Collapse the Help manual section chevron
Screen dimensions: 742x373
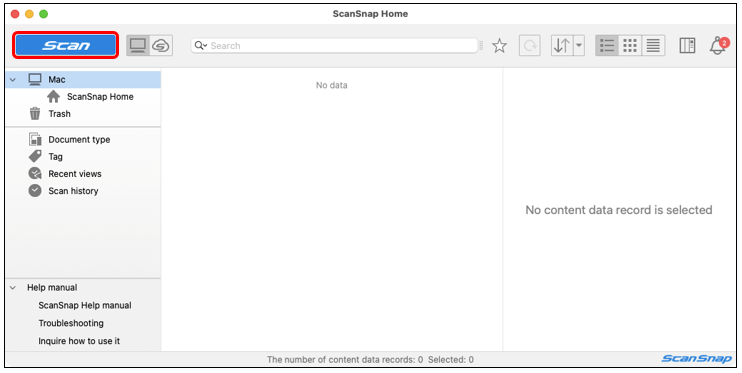(x=13, y=287)
